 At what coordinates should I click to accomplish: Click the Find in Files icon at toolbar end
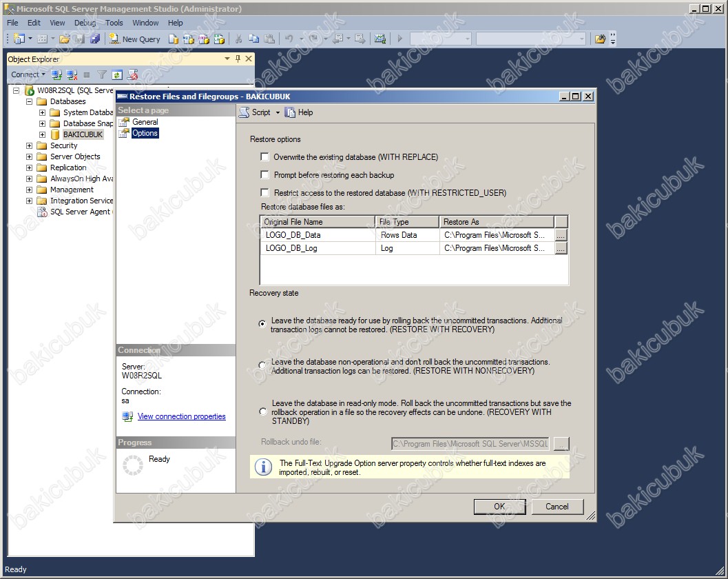pyautogui.click(x=600, y=39)
